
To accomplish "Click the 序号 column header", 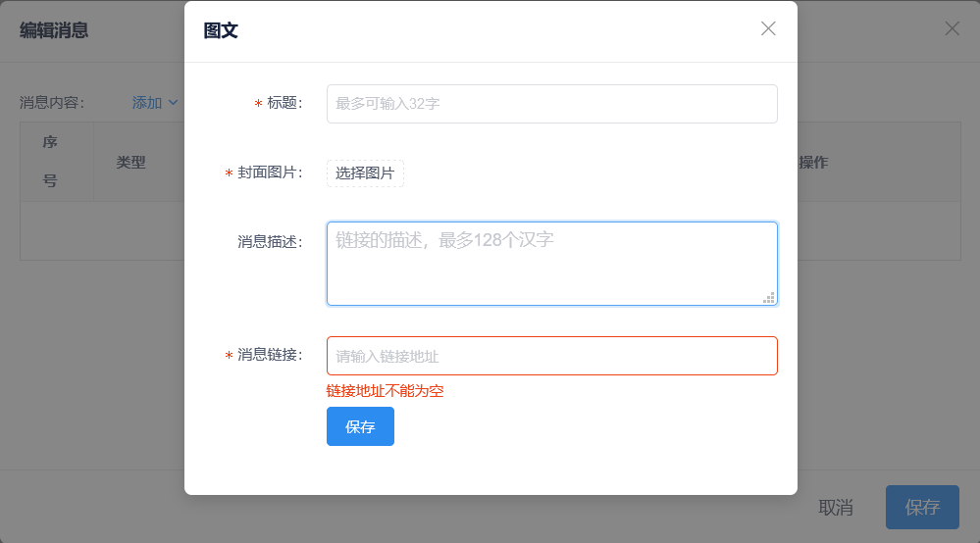I will 50,162.
